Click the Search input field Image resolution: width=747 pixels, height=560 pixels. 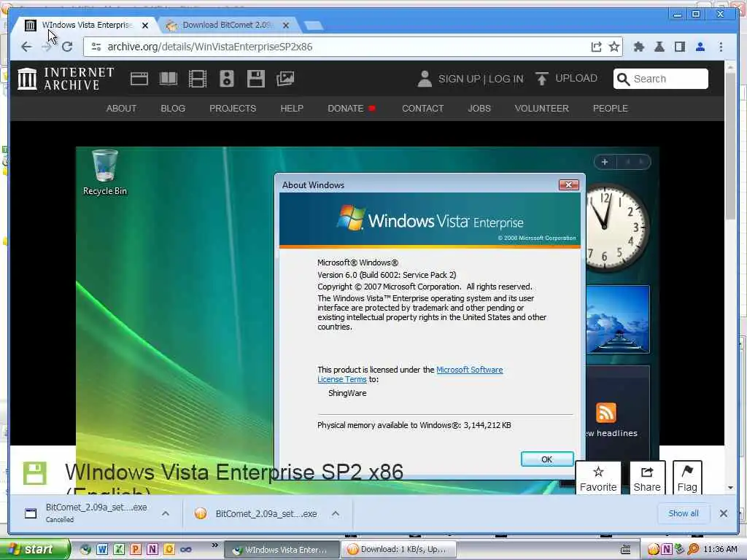[660, 79]
